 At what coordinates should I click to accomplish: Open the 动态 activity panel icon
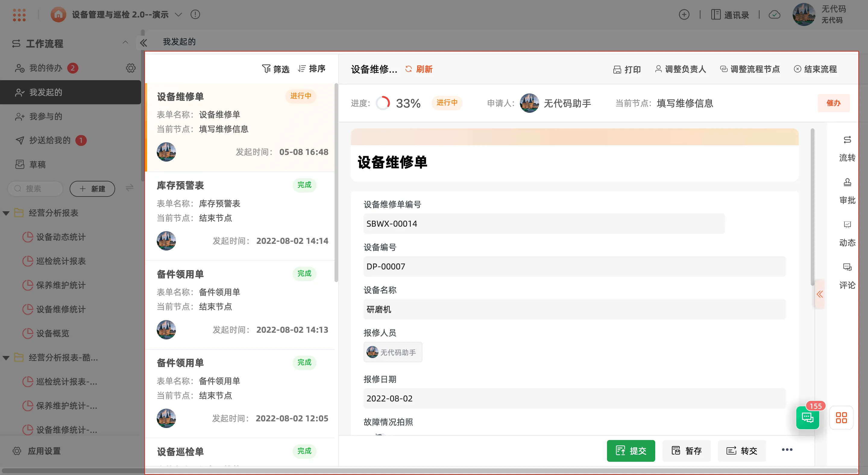(x=847, y=225)
